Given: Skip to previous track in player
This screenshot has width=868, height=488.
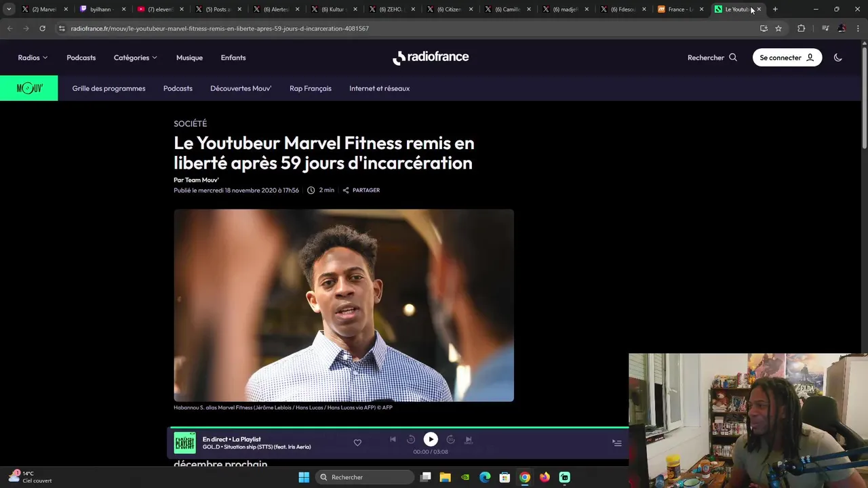Looking at the screenshot, I should click(393, 439).
